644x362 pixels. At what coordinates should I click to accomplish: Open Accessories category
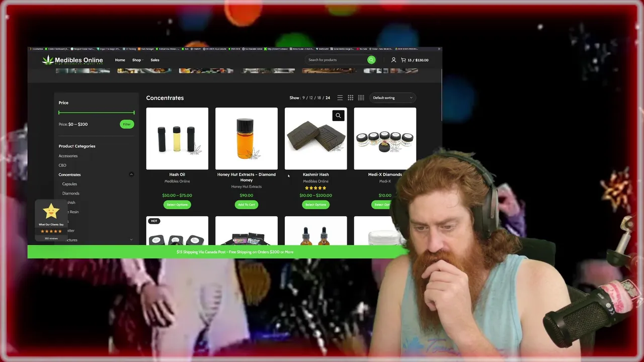click(68, 156)
